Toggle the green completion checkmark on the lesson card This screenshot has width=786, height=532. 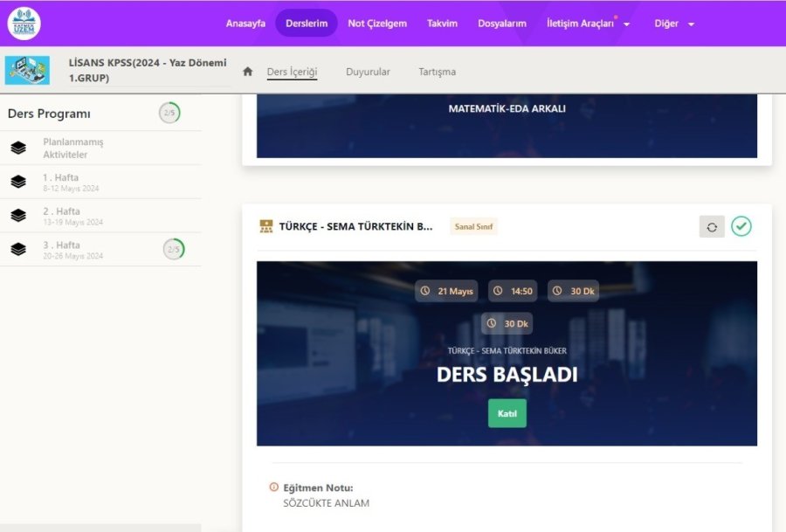pos(741,225)
